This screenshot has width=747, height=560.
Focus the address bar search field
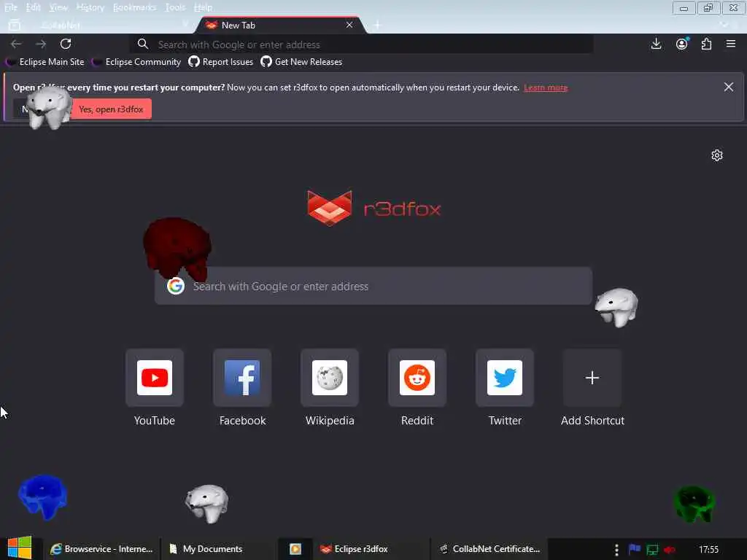click(x=361, y=44)
